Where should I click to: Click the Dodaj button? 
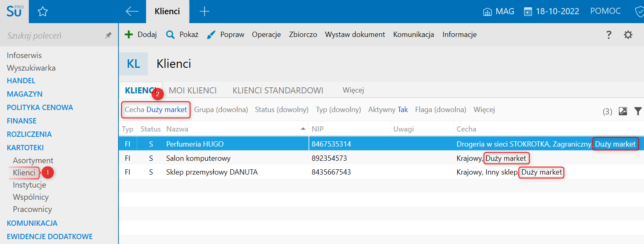point(141,35)
